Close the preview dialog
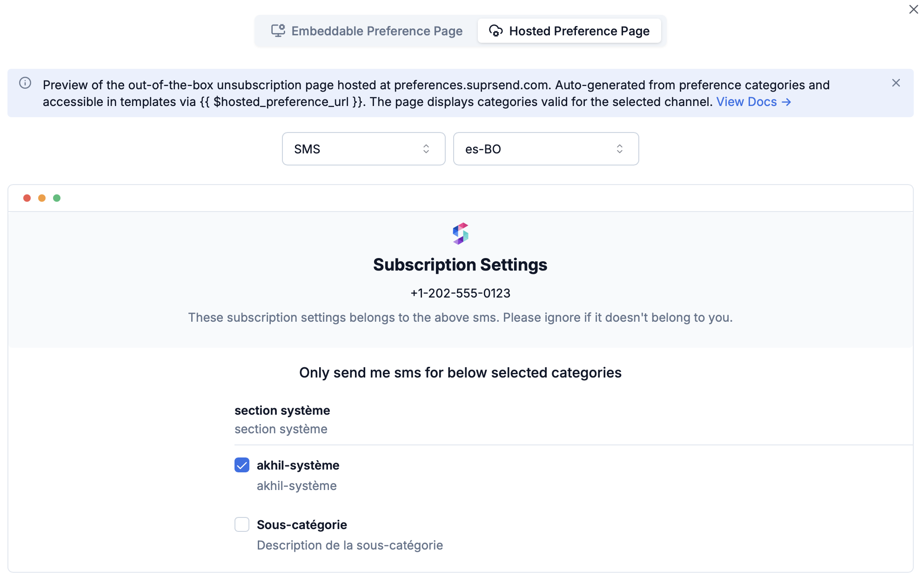 pos(913,10)
